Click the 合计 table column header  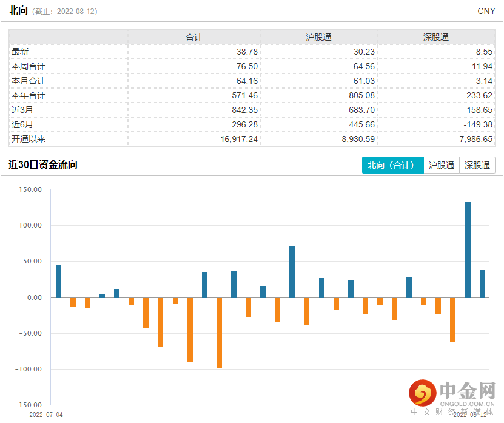193,38
